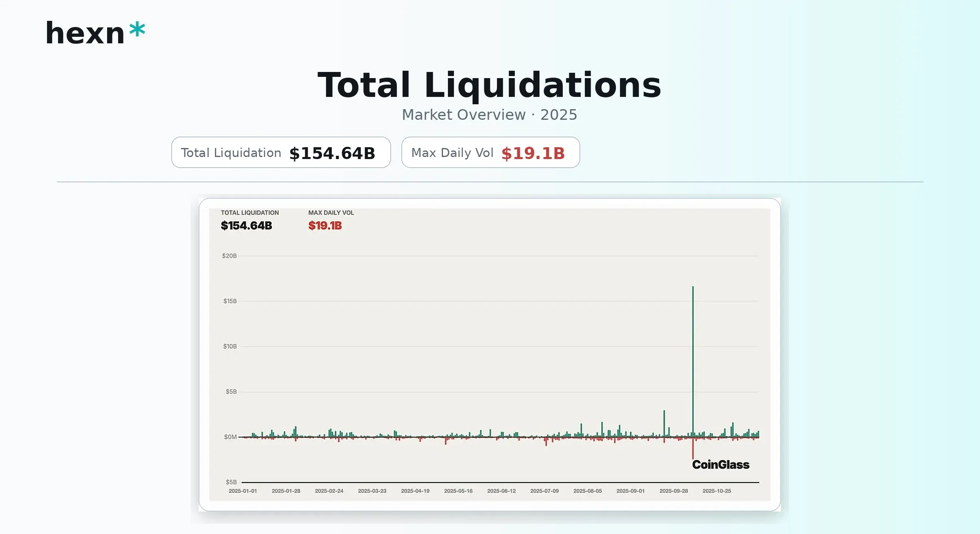Screen dimensions: 980x534
Task: Click the Total Liquidation $154.64B pill
Action: click(x=281, y=153)
